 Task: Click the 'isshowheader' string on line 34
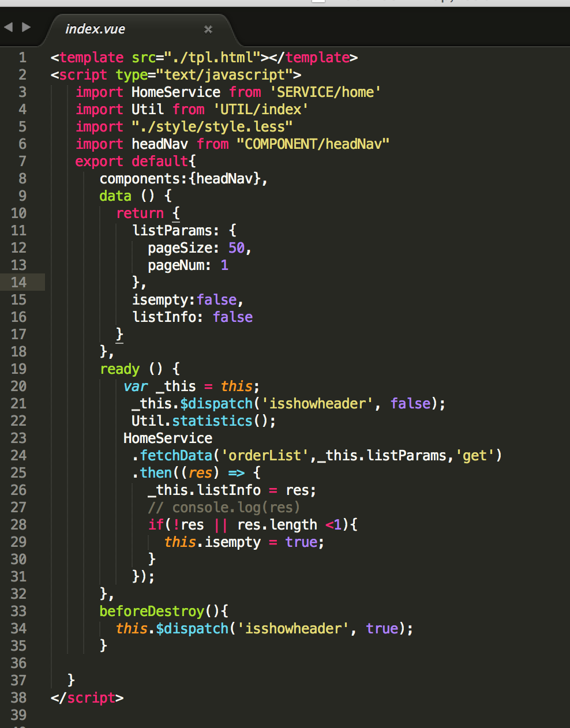[293, 628]
